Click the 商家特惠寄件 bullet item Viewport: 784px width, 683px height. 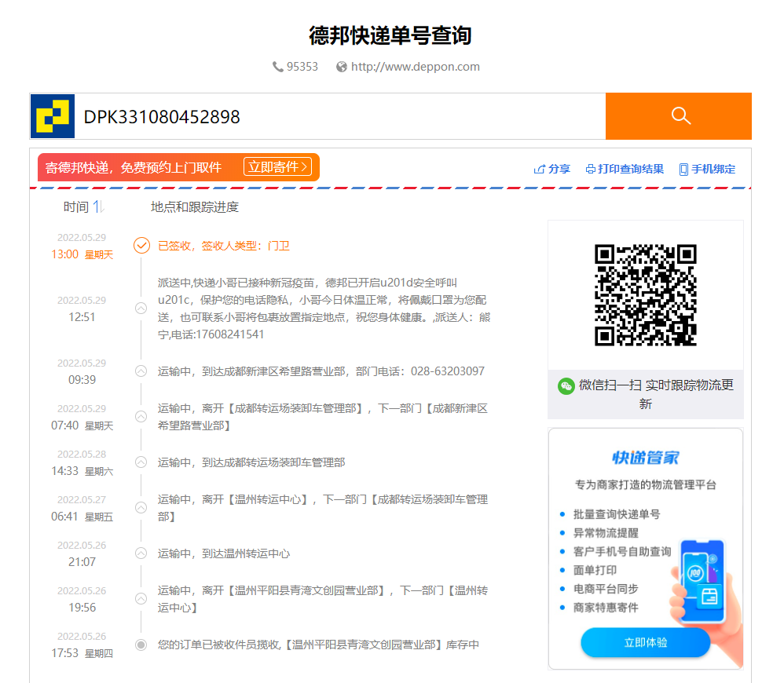tap(606, 607)
